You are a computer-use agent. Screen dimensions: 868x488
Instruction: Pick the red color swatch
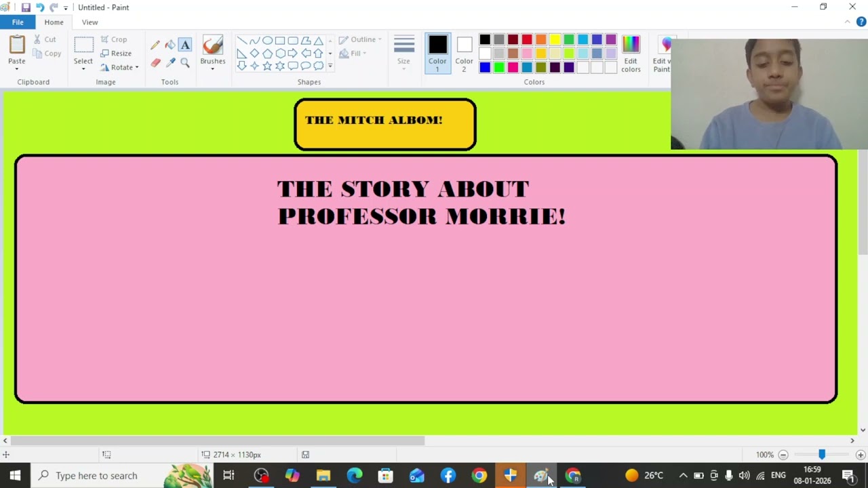527,39
